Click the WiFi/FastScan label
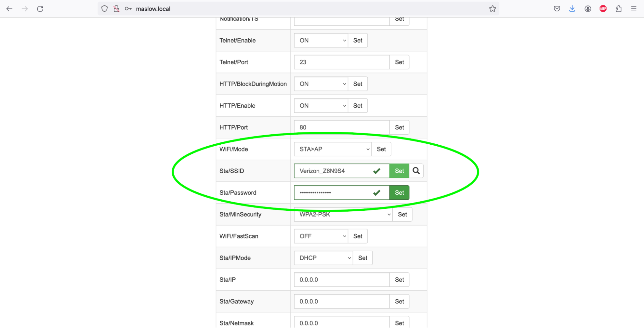Image resolution: width=644 pixels, height=328 pixels. coord(239,236)
